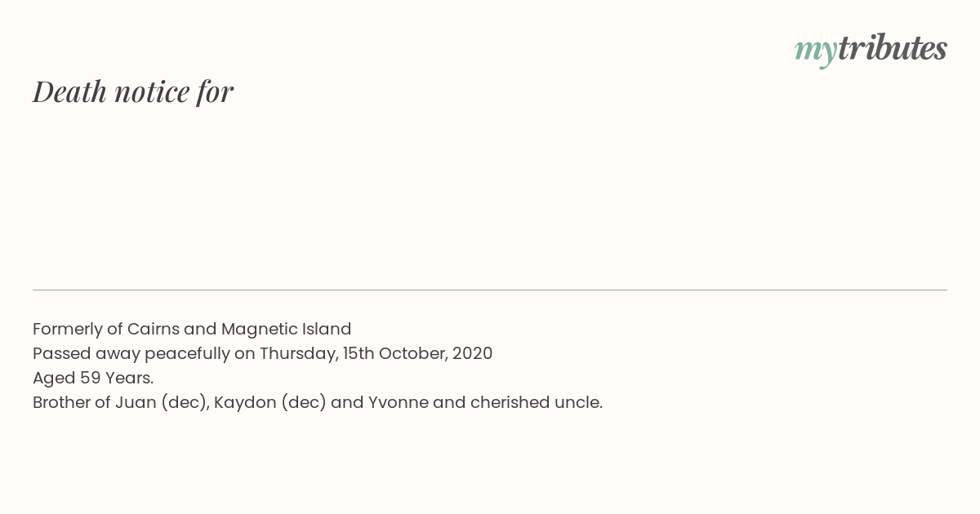Click the mytributes logo
This screenshot has height=514, width=980.
point(871,50)
